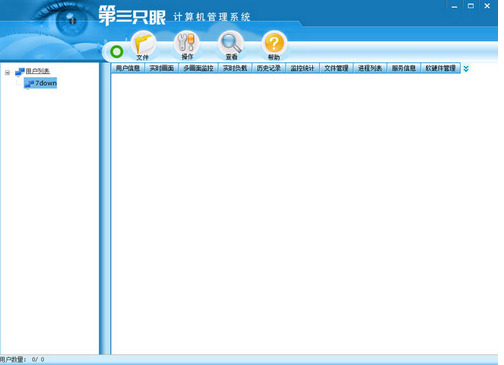Image resolution: width=504 pixels, height=365 pixels.
Task: Switch to the 用户信息 tab
Action: pyautogui.click(x=128, y=68)
